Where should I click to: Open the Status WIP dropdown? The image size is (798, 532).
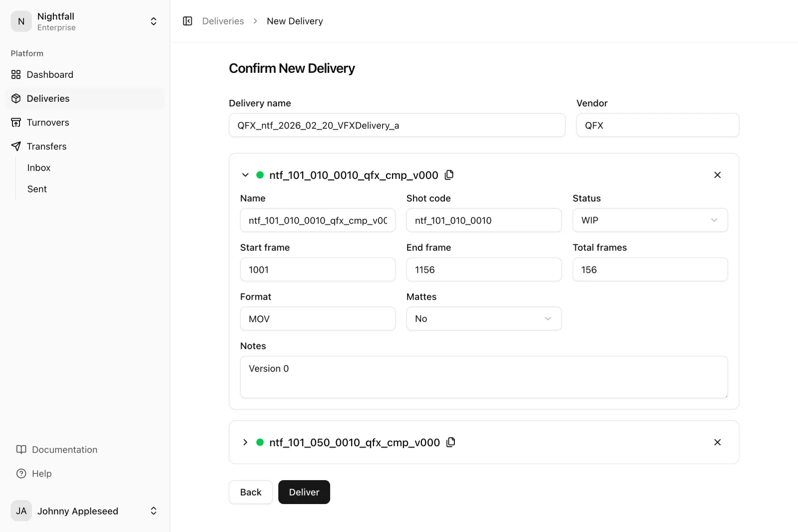650,220
